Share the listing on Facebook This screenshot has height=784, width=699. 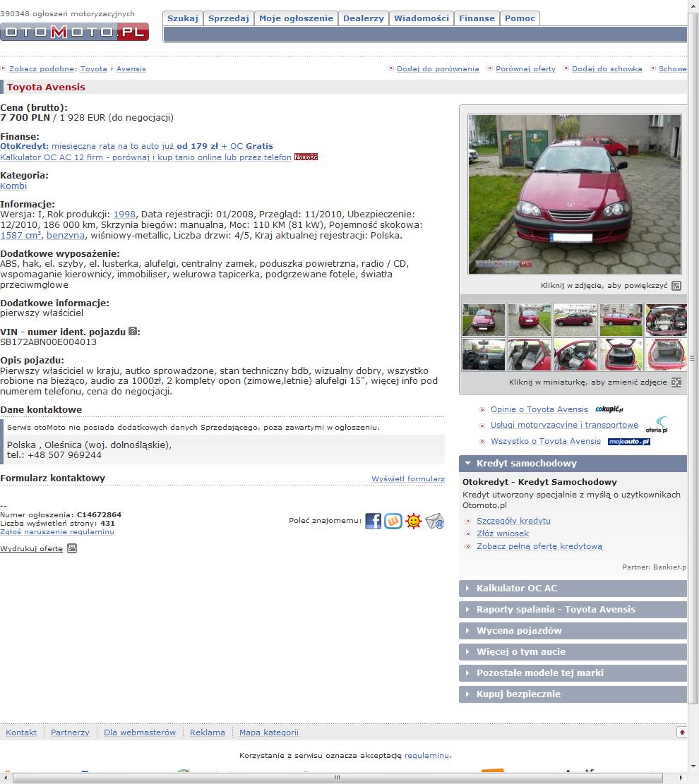(373, 521)
